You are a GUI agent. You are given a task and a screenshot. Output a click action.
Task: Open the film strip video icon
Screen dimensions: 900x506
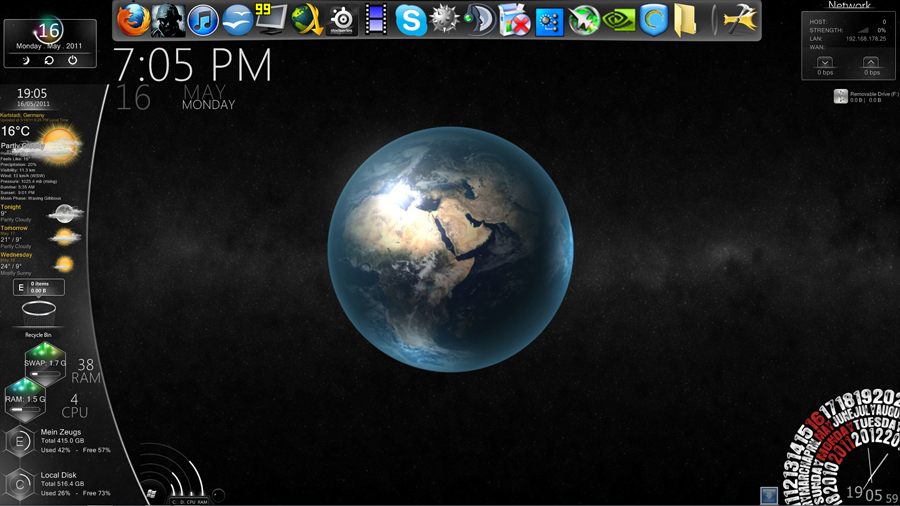click(x=376, y=20)
